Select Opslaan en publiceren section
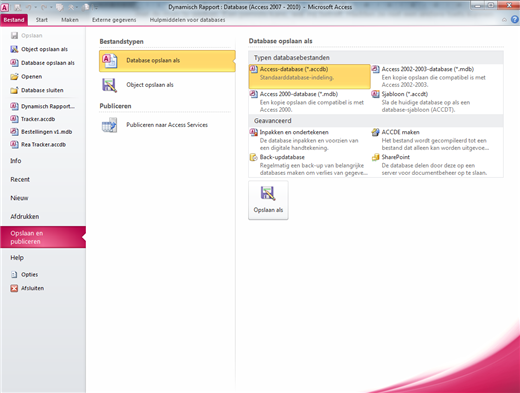 coord(43,237)
